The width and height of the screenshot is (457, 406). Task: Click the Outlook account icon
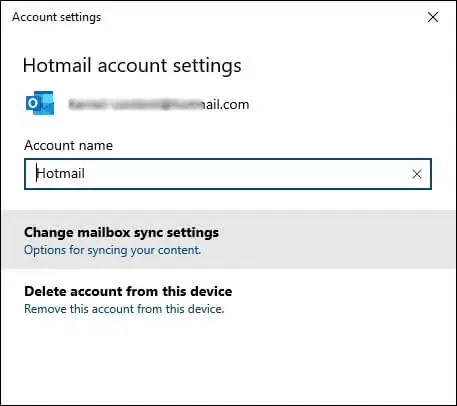point(40,103)
